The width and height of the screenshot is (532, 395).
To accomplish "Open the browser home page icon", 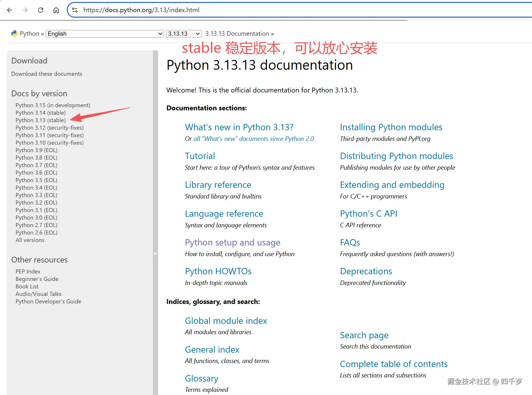I will pos(56,10).
